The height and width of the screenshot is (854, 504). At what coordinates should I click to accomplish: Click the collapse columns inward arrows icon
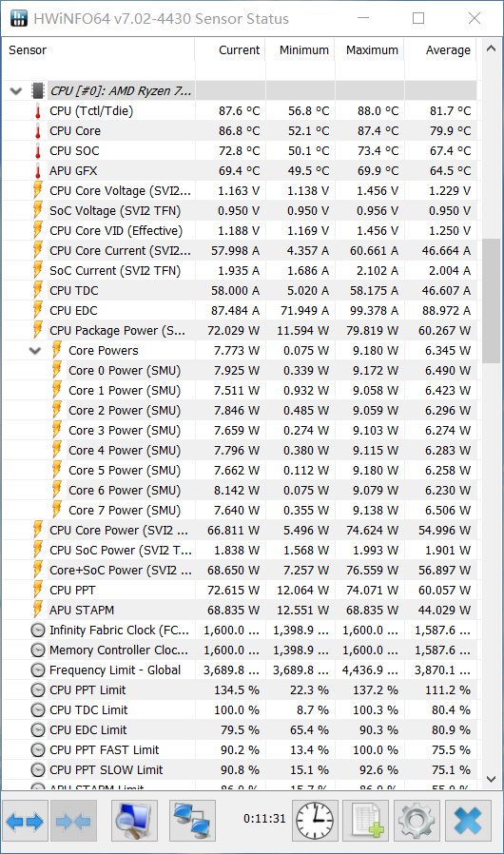[73, 820]
